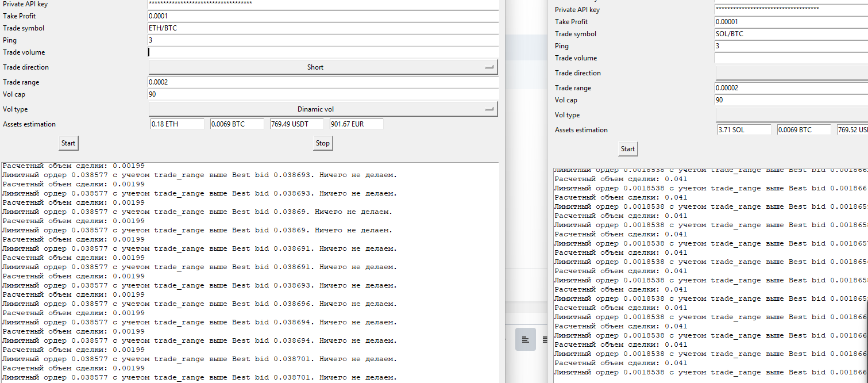Select the 0.18 ETH assets estimation box
The height and width of the screenshot is (383, 868).
[177, 124]
